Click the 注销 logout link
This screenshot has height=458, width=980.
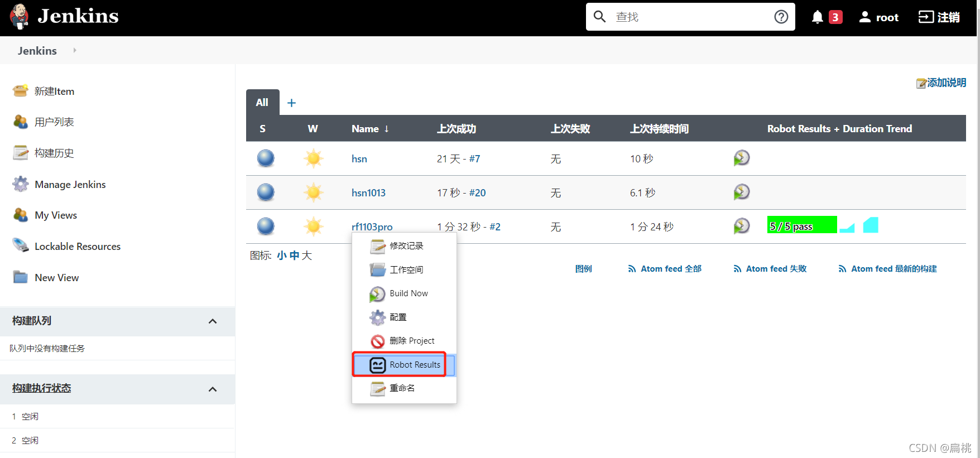tap(949, 17)
